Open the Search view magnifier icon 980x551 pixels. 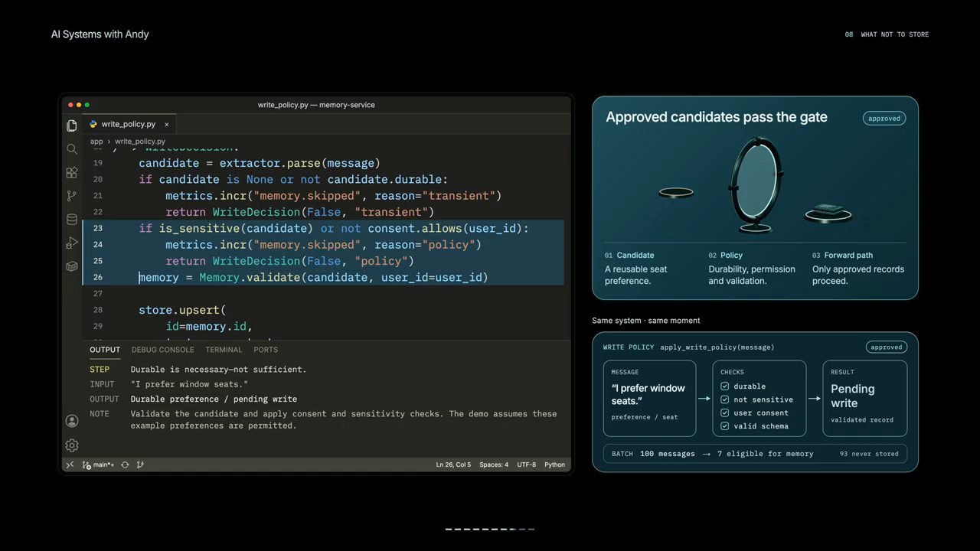(x=72, y=149)
